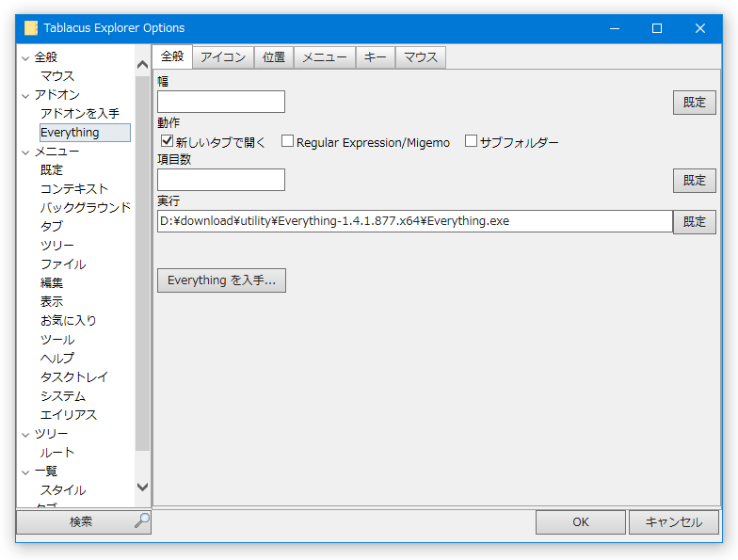Select バックグラウンド in tree
Screen dimensions: 738x560
pyautogui.click(x=85, y=208)
